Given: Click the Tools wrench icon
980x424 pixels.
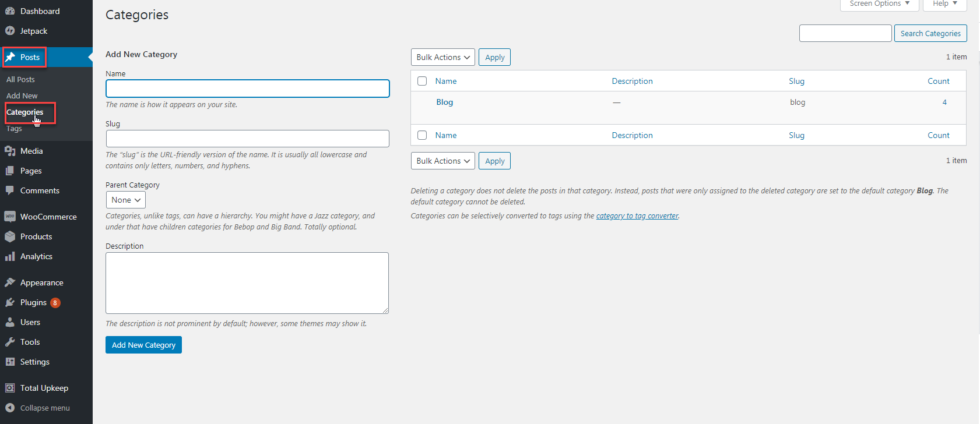Looking at the screenshot, I should pos(10,342).
